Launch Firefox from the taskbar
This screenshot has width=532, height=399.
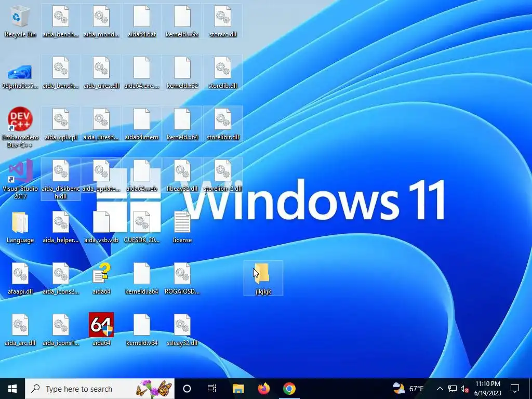click(x=263, y=389)
